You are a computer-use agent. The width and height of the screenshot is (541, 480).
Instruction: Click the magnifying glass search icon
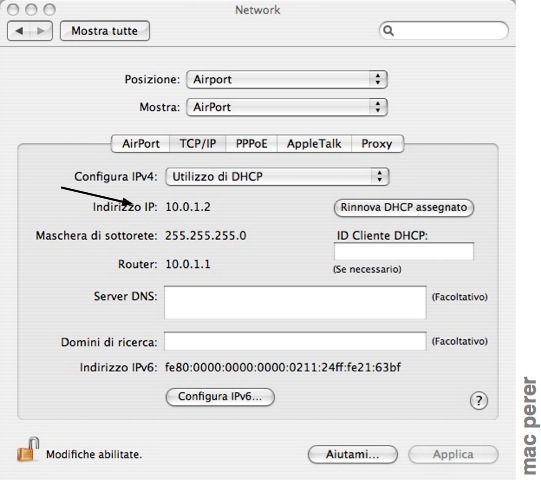pyautogui.click(x=388, y=31)
